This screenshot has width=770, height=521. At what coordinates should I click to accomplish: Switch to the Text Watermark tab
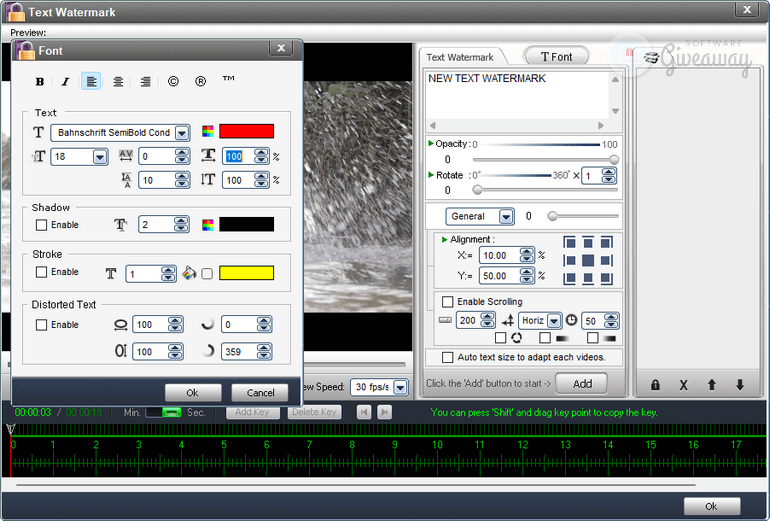(460, 57)
